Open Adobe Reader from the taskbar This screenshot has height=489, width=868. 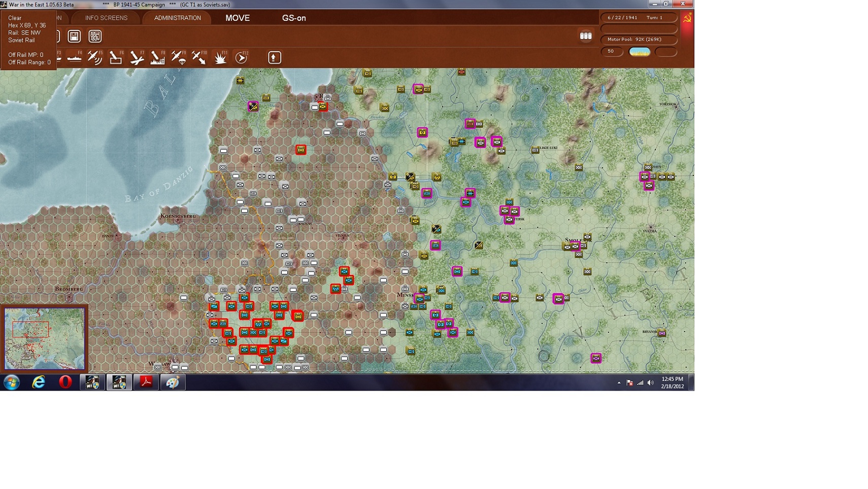[x=146, y=382]
